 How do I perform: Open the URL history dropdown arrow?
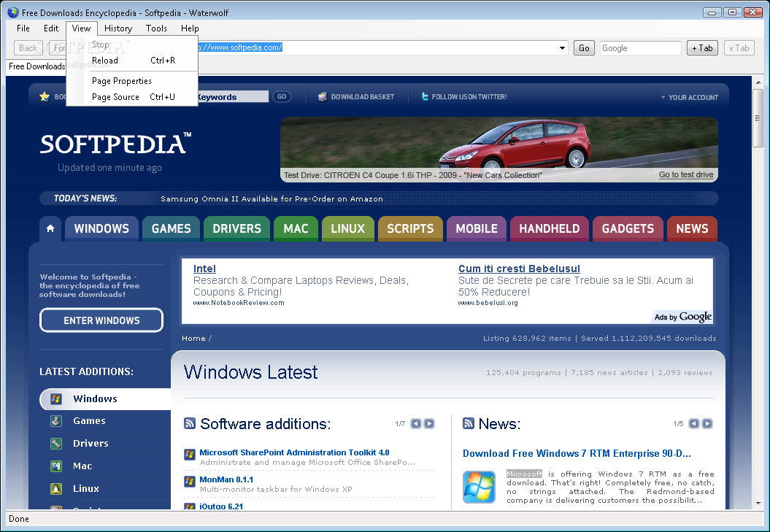coord(562,48)
